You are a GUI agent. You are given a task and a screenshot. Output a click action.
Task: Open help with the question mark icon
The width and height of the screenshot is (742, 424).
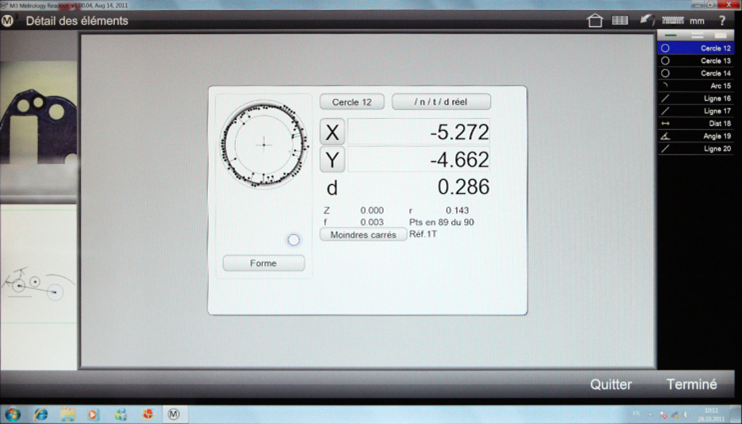722,20
